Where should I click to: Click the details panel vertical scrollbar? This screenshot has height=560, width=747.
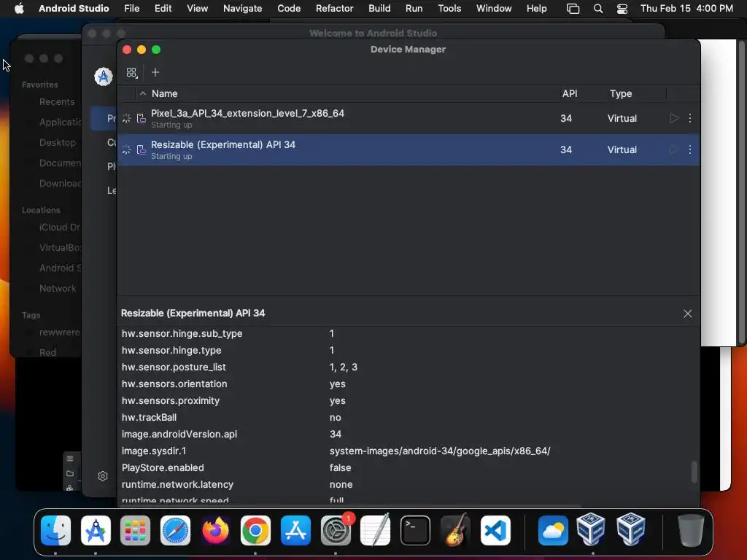[x=694, y=472]
